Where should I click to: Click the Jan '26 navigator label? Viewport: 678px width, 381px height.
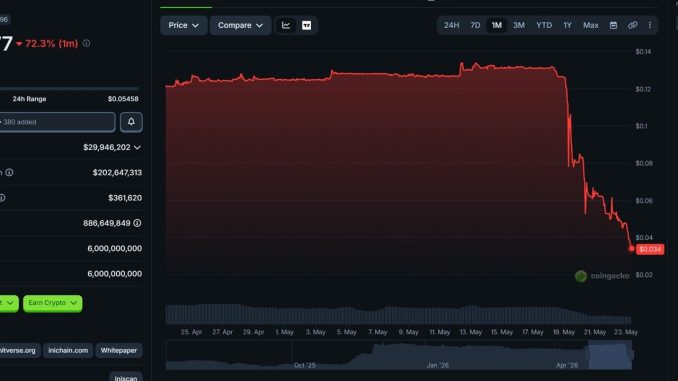[438, 365]
